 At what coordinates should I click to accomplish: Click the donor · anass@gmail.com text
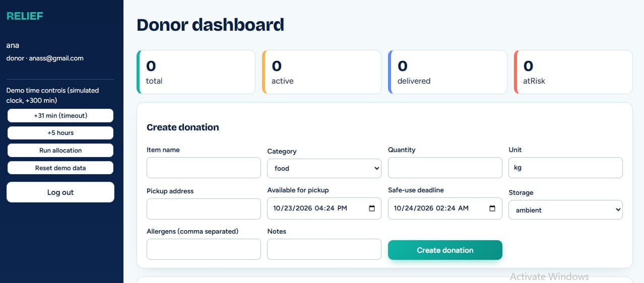[45, 58]
